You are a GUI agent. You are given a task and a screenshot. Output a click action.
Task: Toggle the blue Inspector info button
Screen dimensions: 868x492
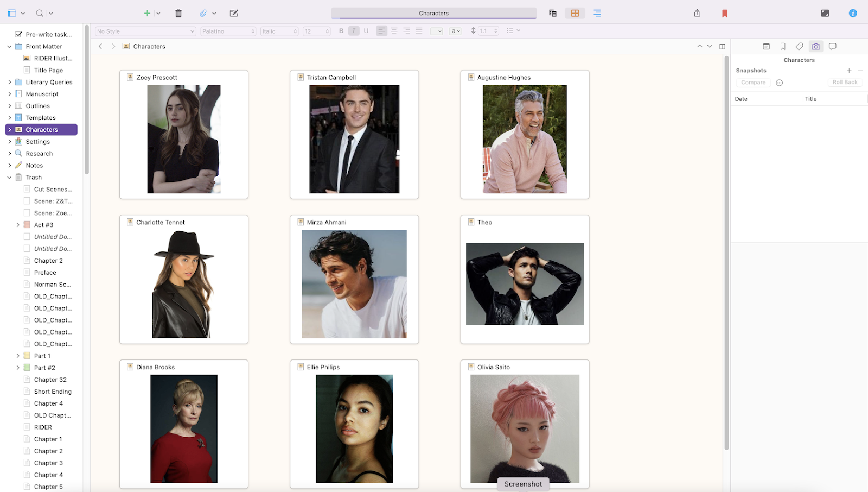tap(852, 13)
